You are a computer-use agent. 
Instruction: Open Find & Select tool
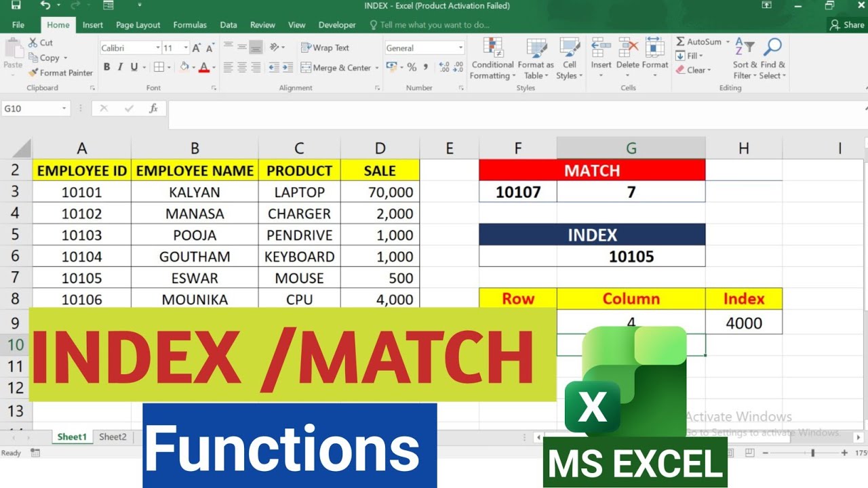coord(772,58)
